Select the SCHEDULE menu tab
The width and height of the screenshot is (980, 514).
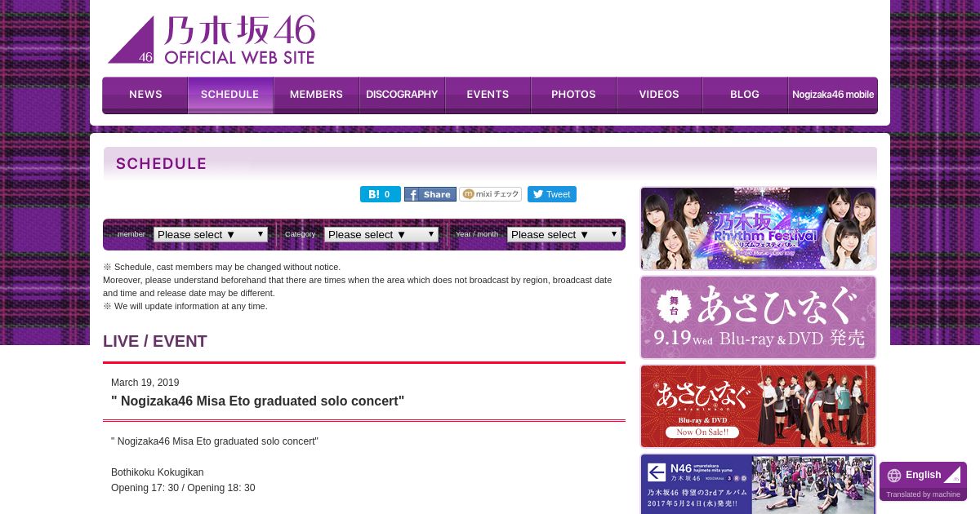[230, 95]
